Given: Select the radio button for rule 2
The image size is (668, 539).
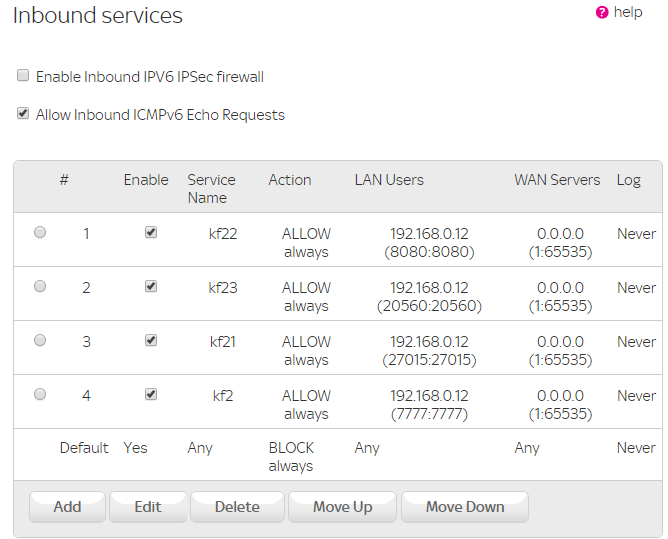Looking at the screenshot, I should tap(40, 286).
